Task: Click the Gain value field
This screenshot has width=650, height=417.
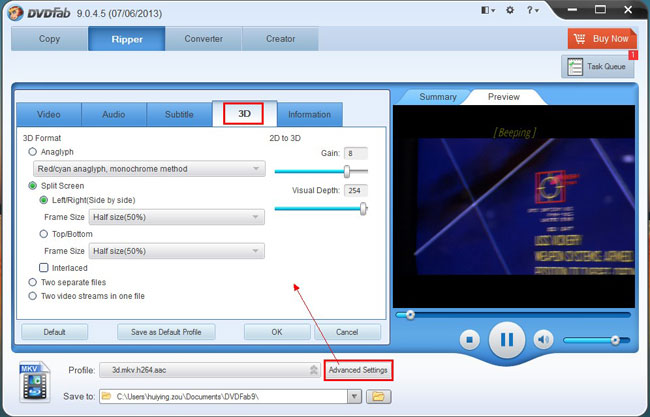Action: (x=355, y=153)
